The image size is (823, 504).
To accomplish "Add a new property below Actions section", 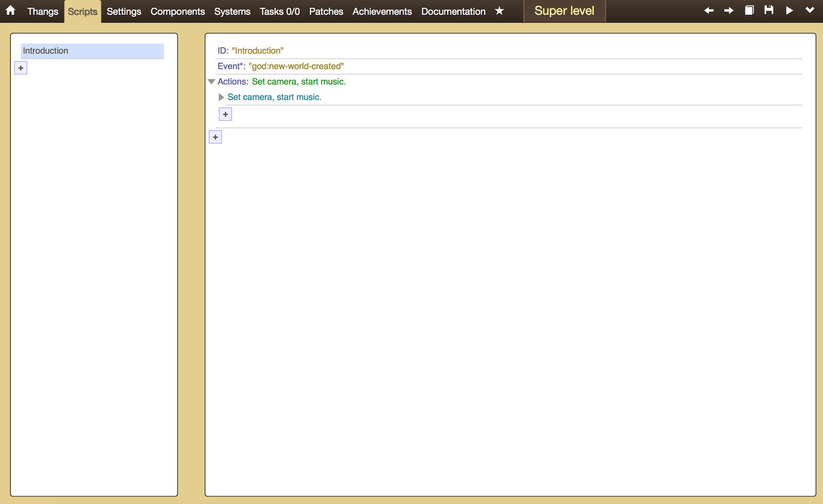I will 216,137.
